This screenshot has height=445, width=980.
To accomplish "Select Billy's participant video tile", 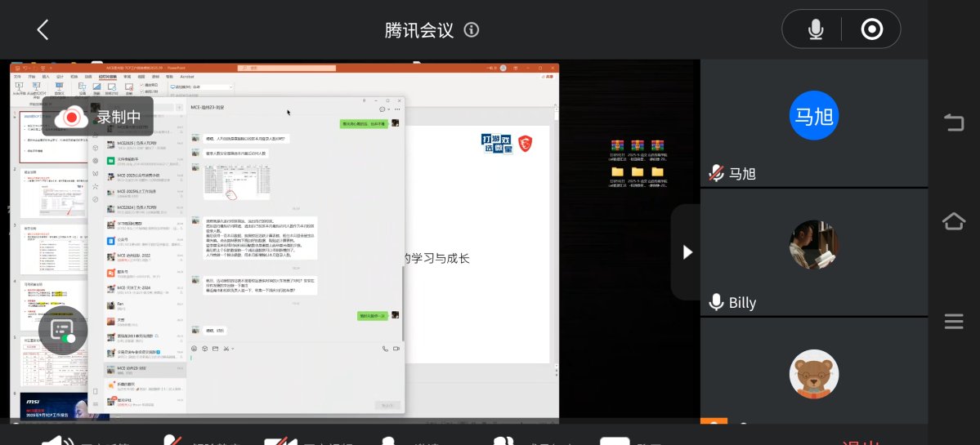I will [x=814, y=245].
